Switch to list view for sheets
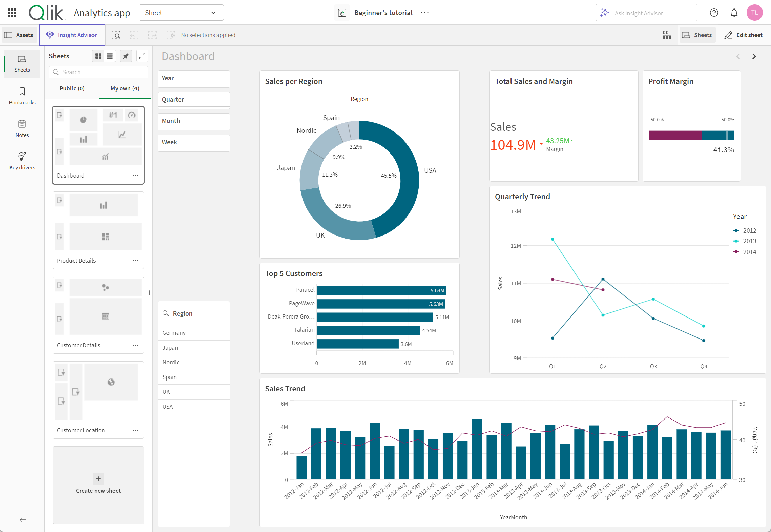This screenshot has width=771, height=532. click(x=110, y=56)
